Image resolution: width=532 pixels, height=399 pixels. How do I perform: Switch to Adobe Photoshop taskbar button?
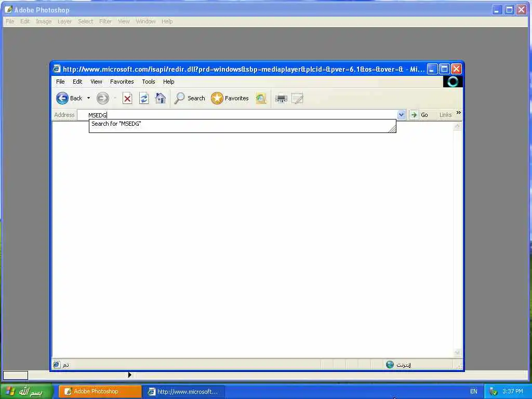coord(100,392)
